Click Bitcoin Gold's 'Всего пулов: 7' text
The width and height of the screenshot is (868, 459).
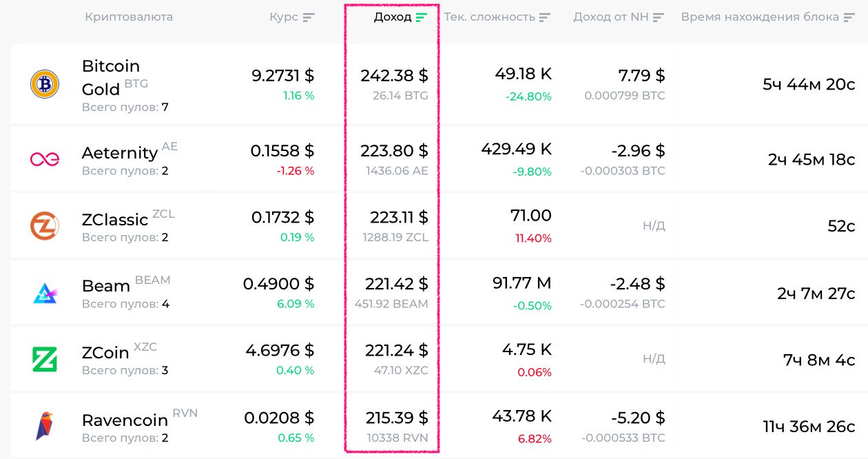point(125,108)
